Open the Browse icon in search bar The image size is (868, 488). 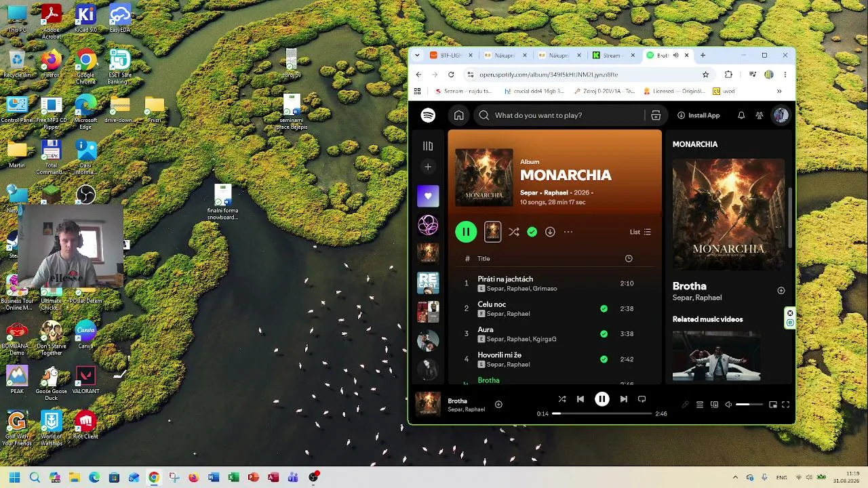pos(656,115)
